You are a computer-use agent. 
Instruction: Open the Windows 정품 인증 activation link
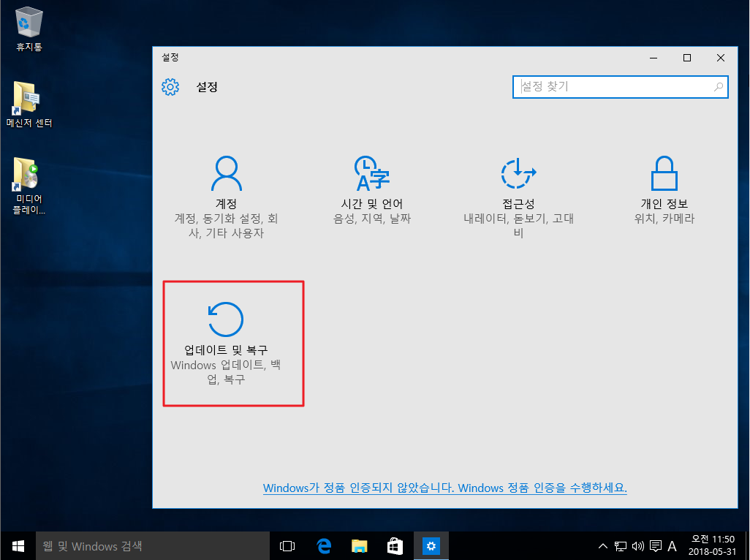(445, 488)
